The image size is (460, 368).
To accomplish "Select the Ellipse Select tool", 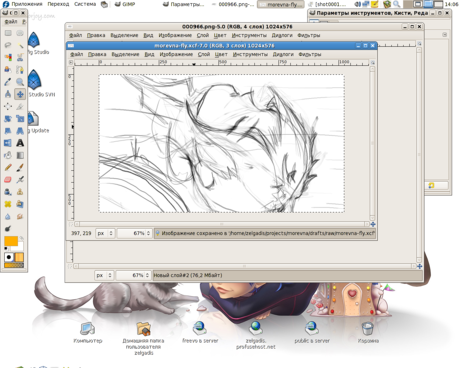I will pos(20,33).
